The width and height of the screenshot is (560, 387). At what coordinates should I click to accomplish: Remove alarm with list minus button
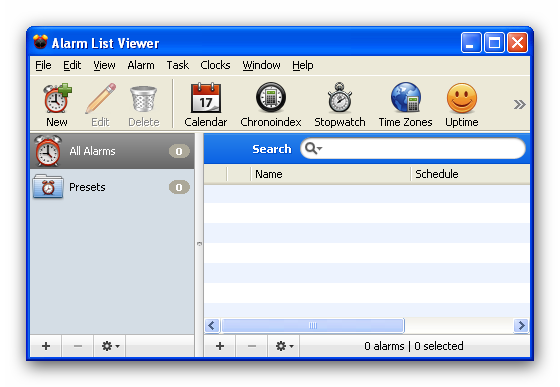pyautogui.click(x=252, y=346)
